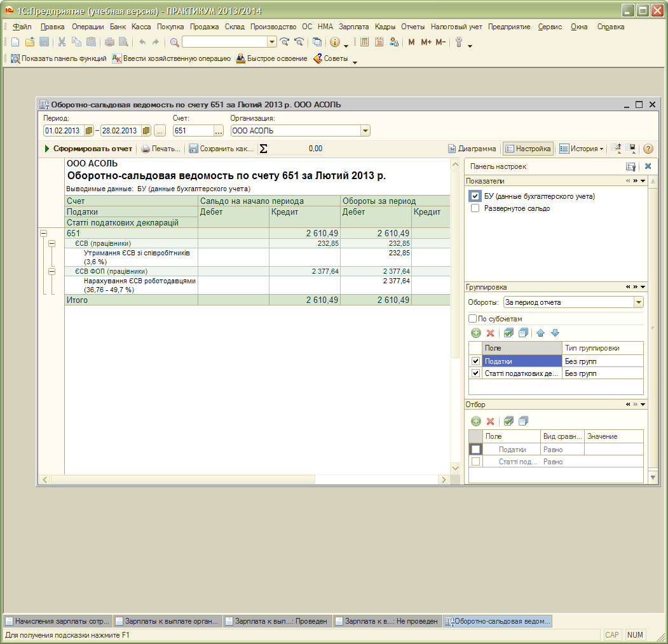This screenshot has height=644, width=668.
Task: Click the M memory button
Action: pos(411,42)
